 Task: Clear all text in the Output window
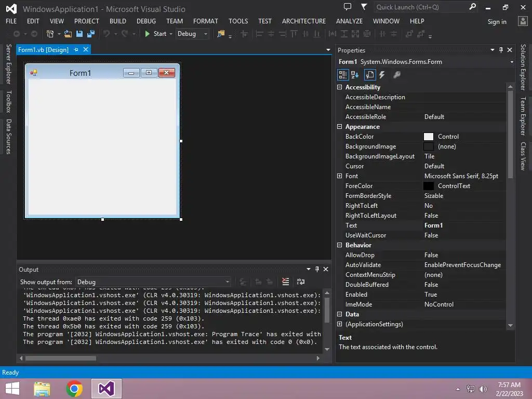pos(286,282)
